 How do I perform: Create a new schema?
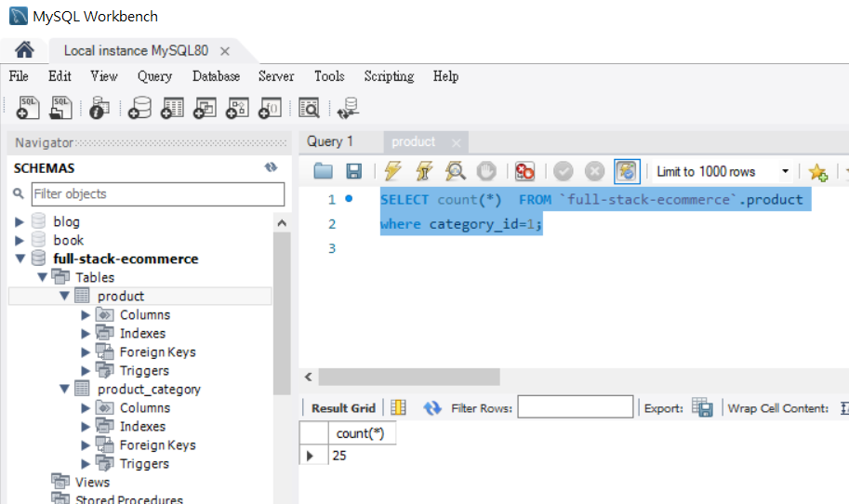139,107
